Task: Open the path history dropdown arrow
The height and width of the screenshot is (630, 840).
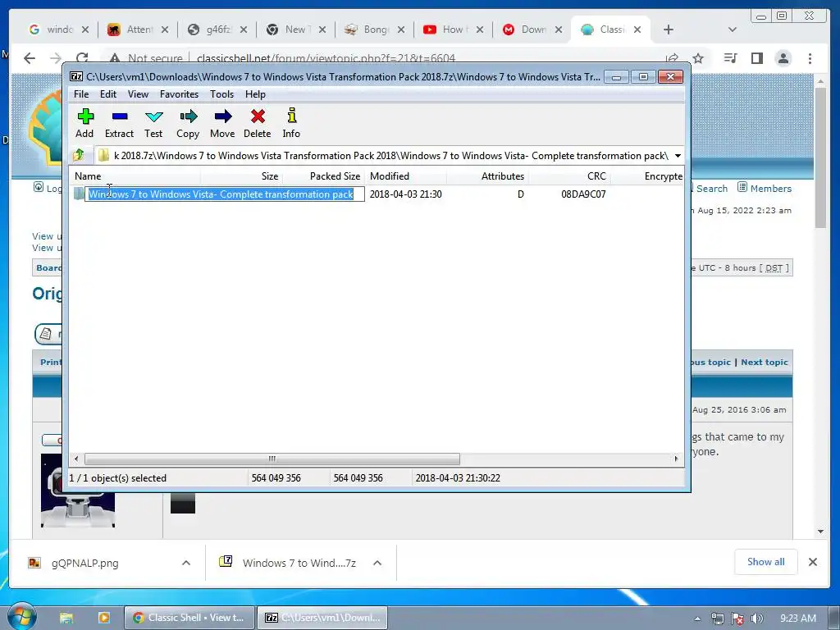Action: pos(677,156)
